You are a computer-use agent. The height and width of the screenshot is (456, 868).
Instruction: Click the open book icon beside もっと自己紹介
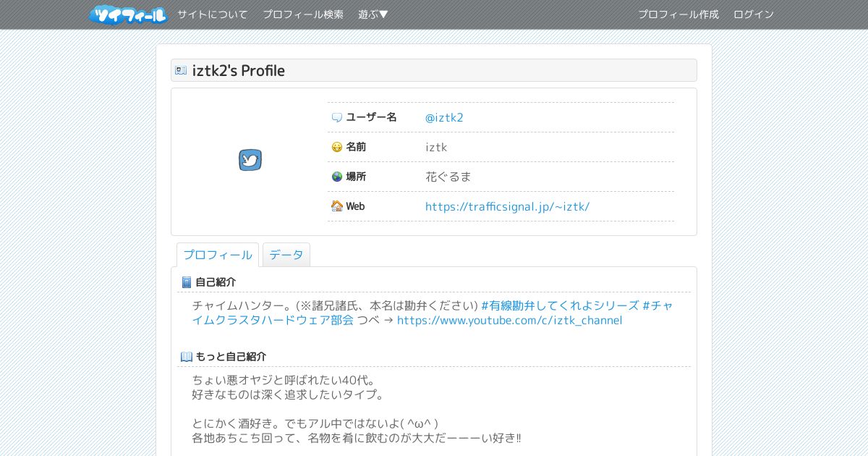point(186,357)
